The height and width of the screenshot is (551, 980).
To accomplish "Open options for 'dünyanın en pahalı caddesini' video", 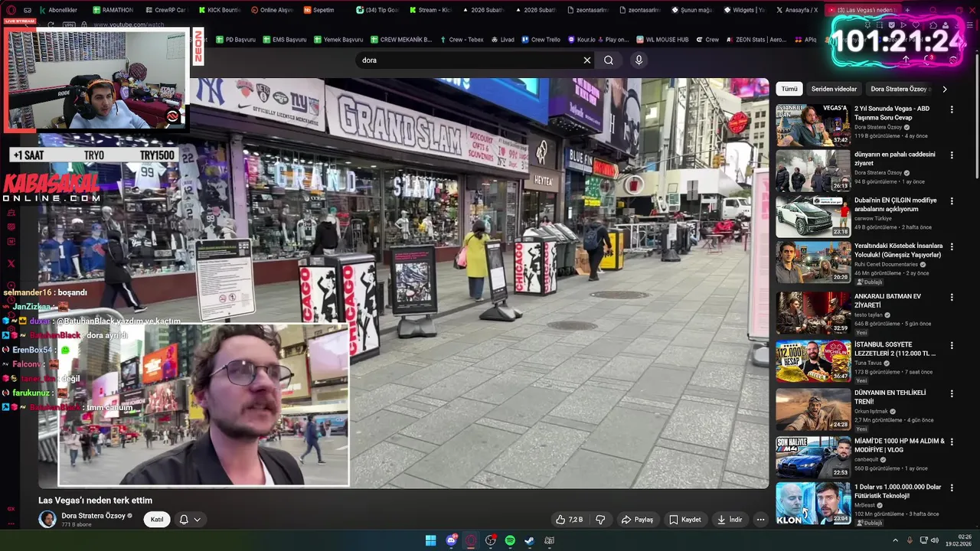I will (x=952, y=155).
